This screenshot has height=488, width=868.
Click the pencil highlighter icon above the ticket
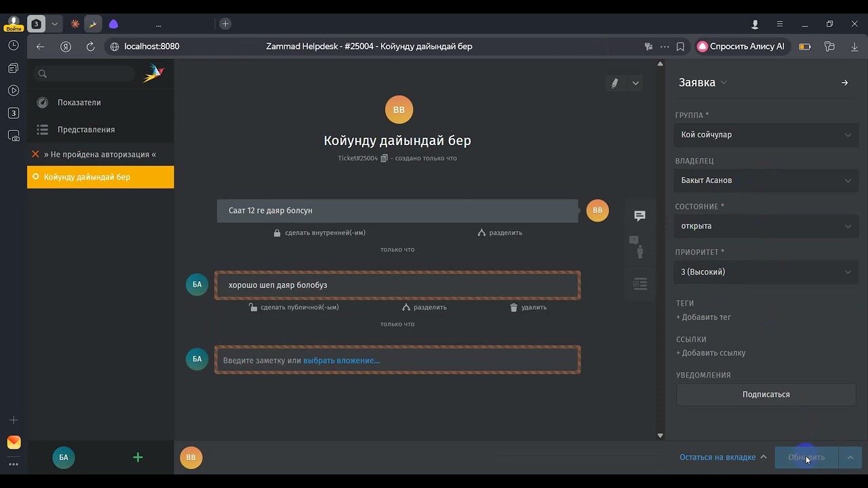[614, 83]
